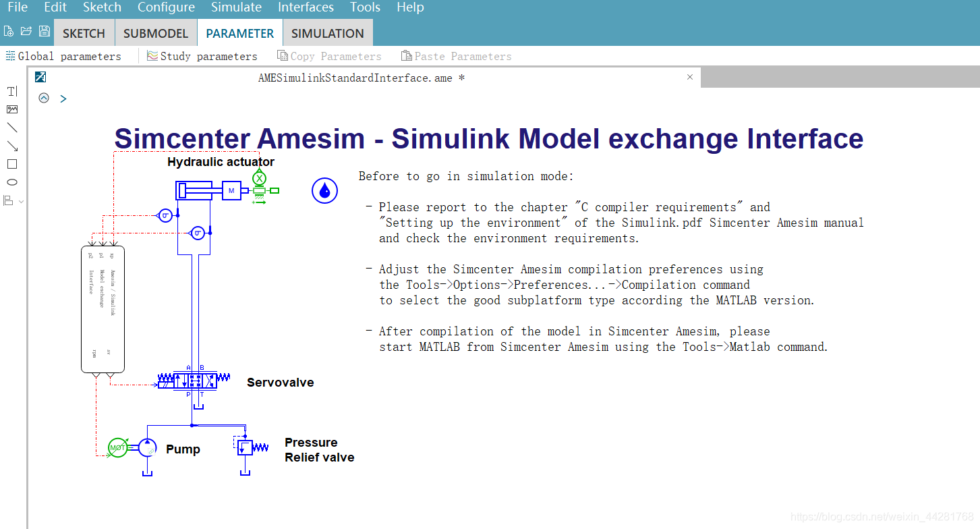Select the line drawing tool
This screenshot has height=529, width=980.
pos(12,128)
